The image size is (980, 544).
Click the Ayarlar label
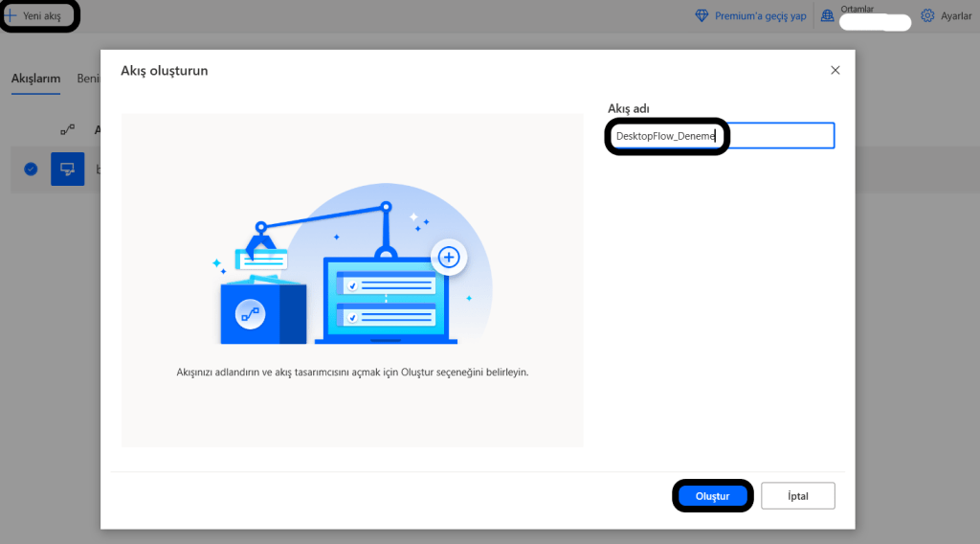coord(955,16)
